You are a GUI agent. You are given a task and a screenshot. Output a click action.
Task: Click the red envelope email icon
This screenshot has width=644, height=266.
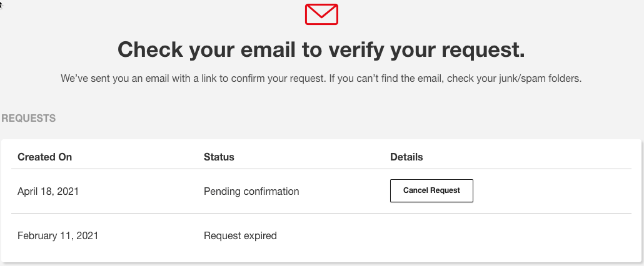point(321,14)
